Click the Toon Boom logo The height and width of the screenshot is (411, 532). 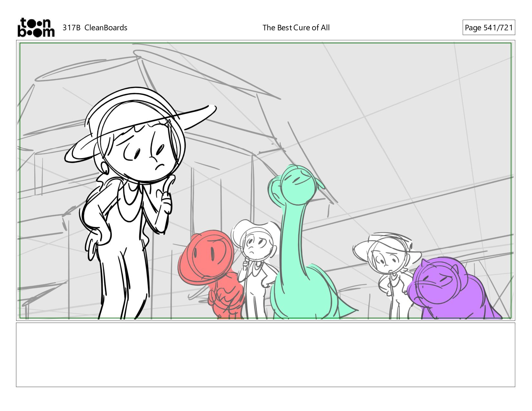36,27
